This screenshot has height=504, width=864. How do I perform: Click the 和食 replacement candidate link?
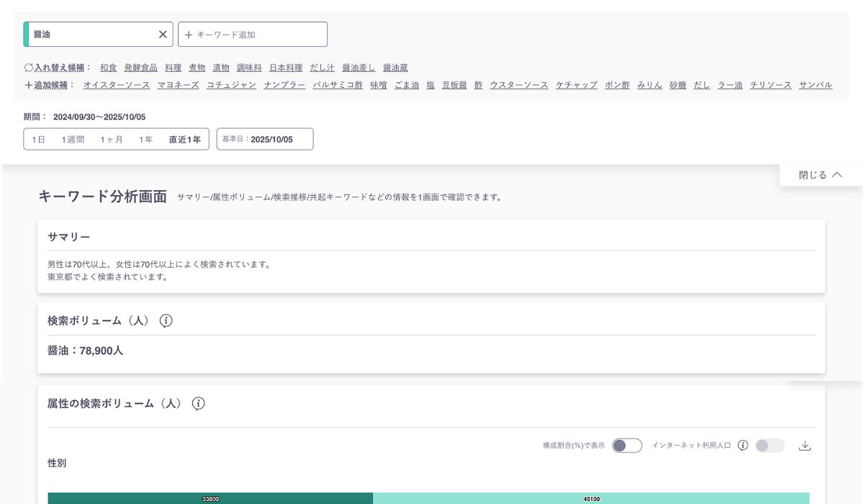point(108,68)
